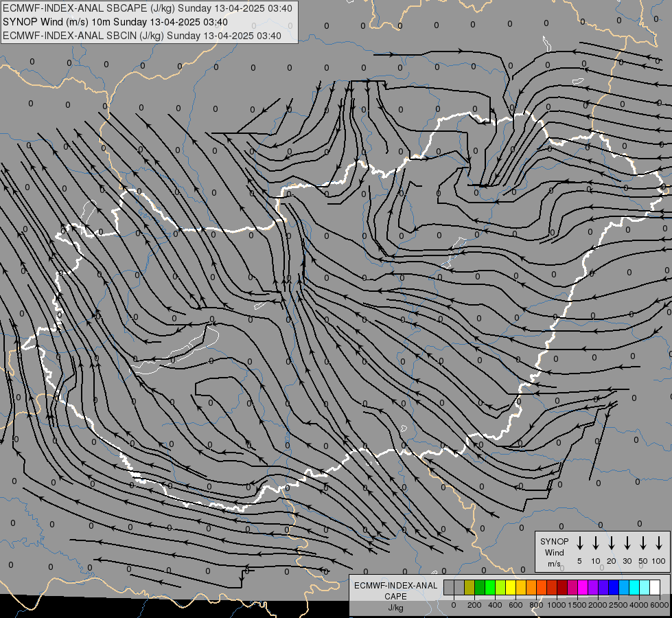
Task: Click the 600 tick on CAPE scale
Action: [515, 605]
